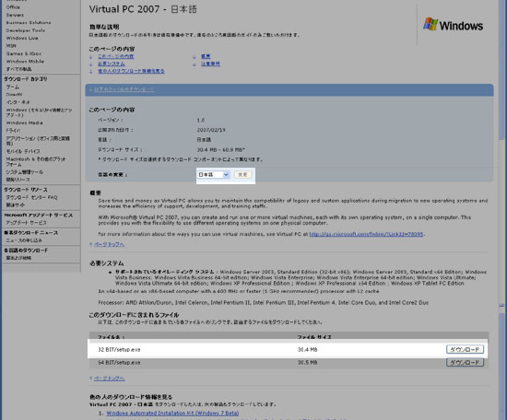Select システム管理ツール category
This screenshot has width=507, height=420.
pyautogui.click(x=25, y=172)
